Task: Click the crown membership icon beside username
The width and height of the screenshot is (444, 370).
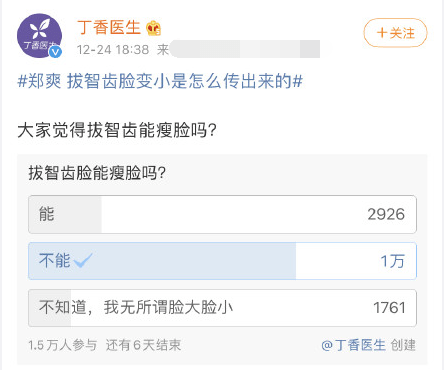Action: tap(154, 28)
